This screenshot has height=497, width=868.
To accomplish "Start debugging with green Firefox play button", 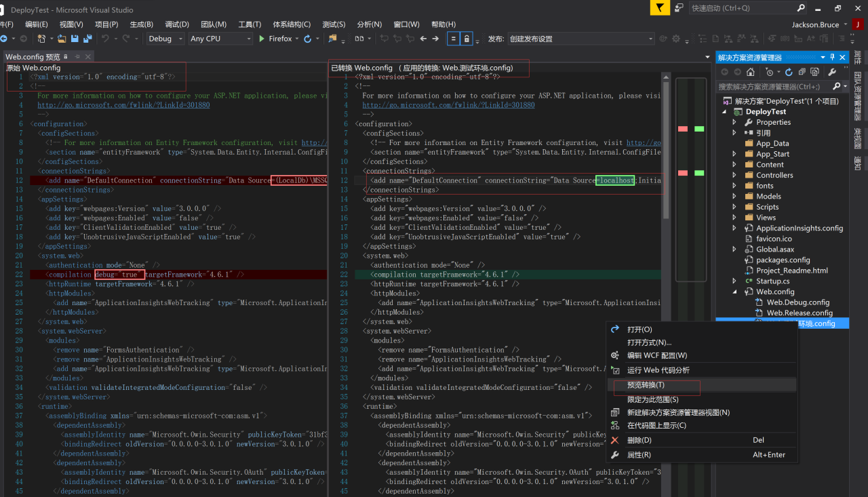I will coord(262,39).
